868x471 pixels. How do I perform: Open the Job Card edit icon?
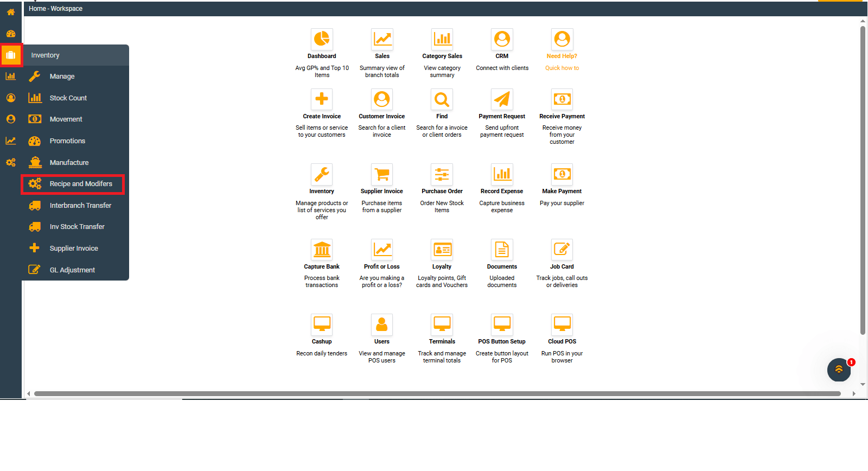(x=562, y=250)
